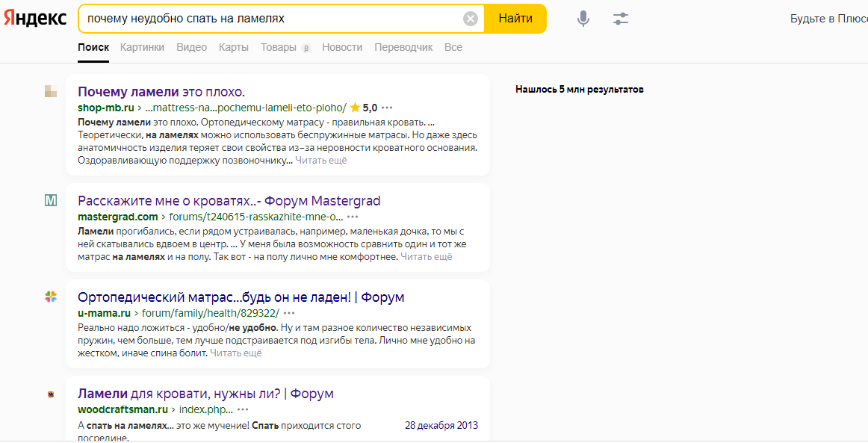Clear the search query with the X icon

click(x=470, y=19)
